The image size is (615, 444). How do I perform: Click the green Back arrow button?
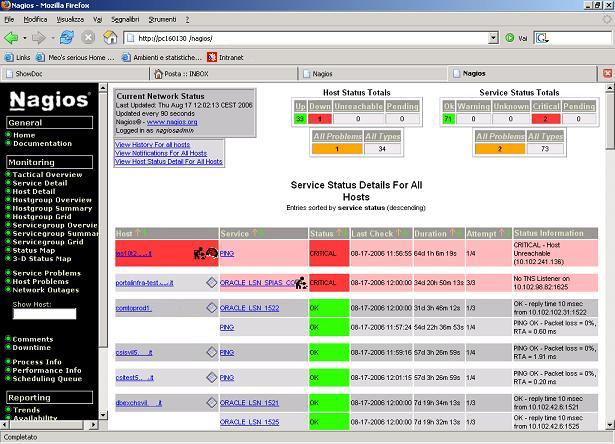11,38
